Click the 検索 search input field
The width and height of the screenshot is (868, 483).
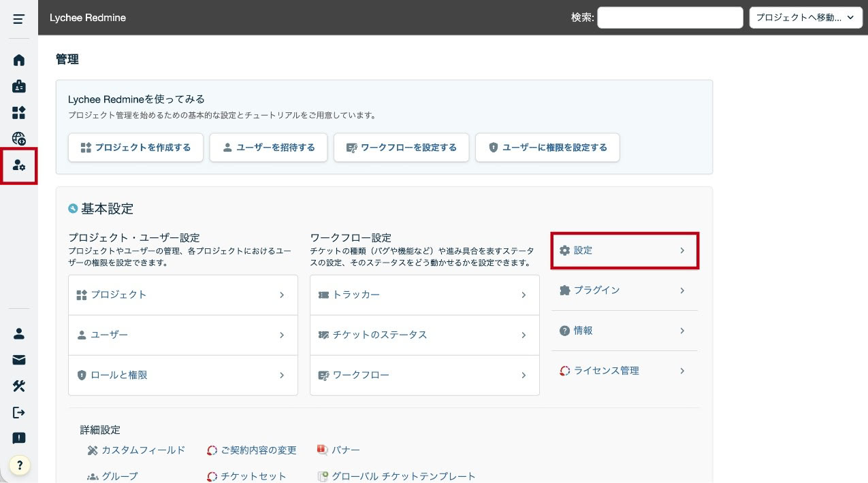click(670, 18)
